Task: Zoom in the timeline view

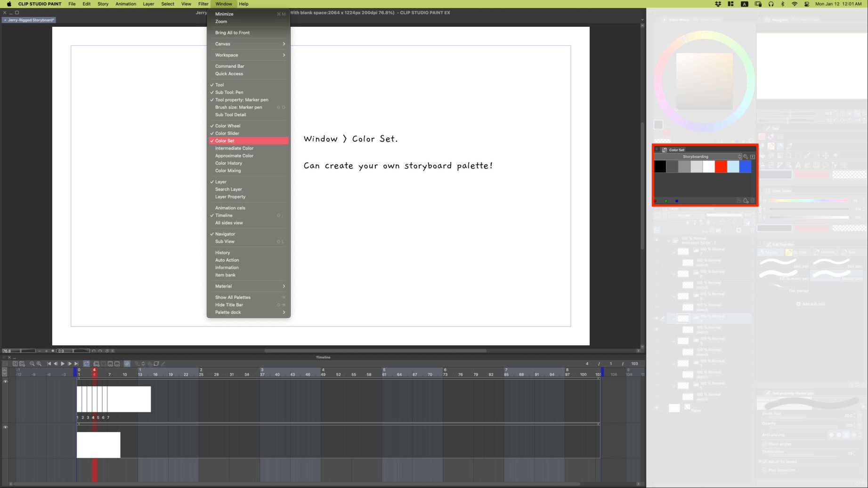Action: tap(39, 364)
